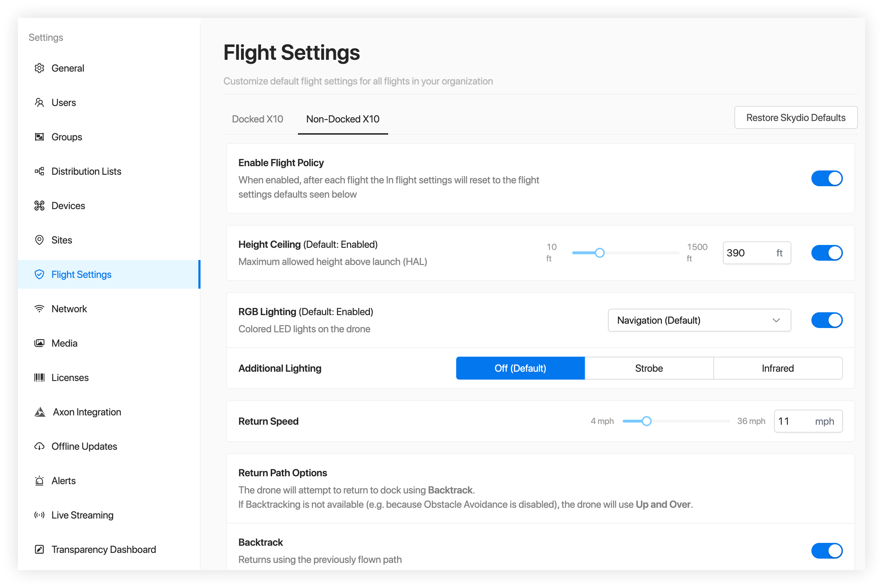The height and width of the screenshot is (588, 883).
Task: Disable the Enable Flight Policy toggle
Action: point(826,178)
